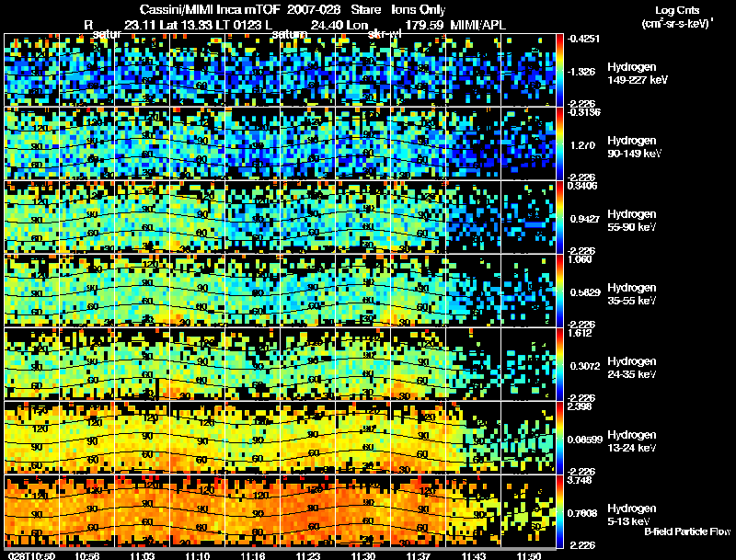Click the color bar beside Hydrogen 5-13 keV
Image resolution: width=736 pixels, height=560 pixels.
(559, 511)
